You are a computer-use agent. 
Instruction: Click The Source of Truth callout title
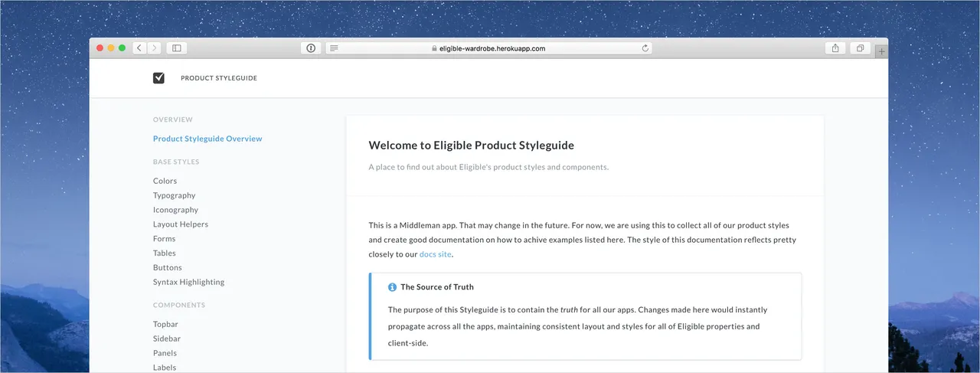[437, 287]
